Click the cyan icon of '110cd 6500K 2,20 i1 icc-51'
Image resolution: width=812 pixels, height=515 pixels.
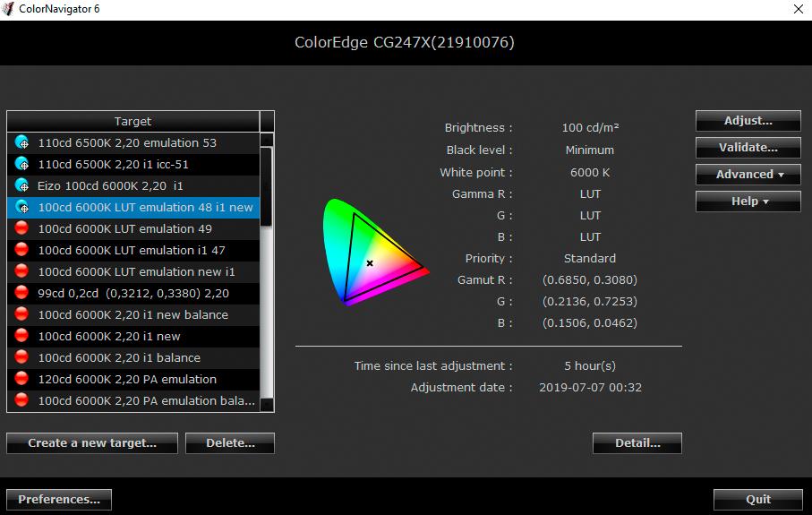pos(21,164)
